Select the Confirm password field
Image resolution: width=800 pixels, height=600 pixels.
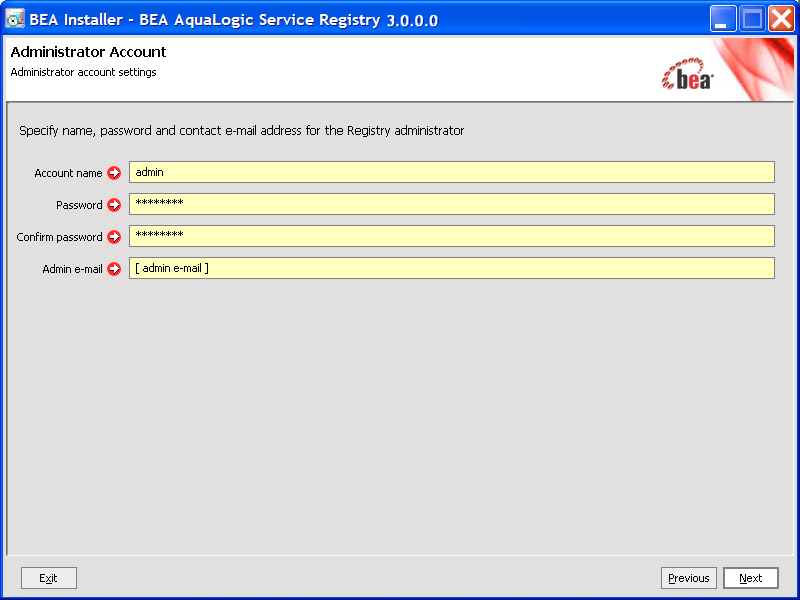(452, 236)
